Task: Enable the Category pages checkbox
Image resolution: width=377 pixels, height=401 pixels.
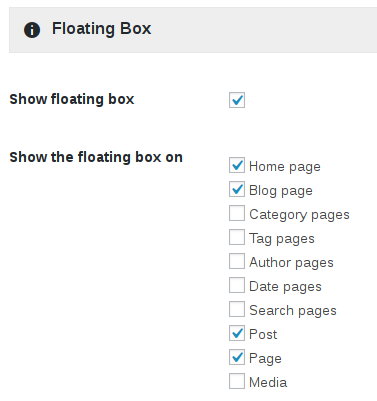Action: click(237, 213)
